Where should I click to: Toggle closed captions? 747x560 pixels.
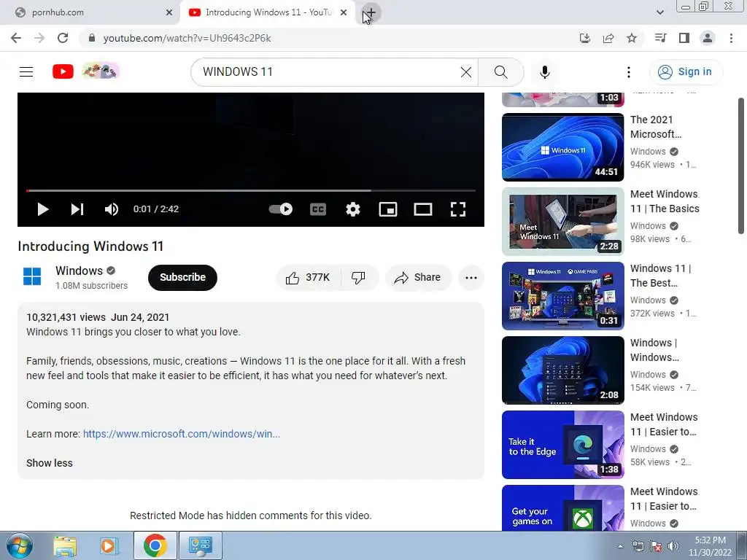click(318, 209)
